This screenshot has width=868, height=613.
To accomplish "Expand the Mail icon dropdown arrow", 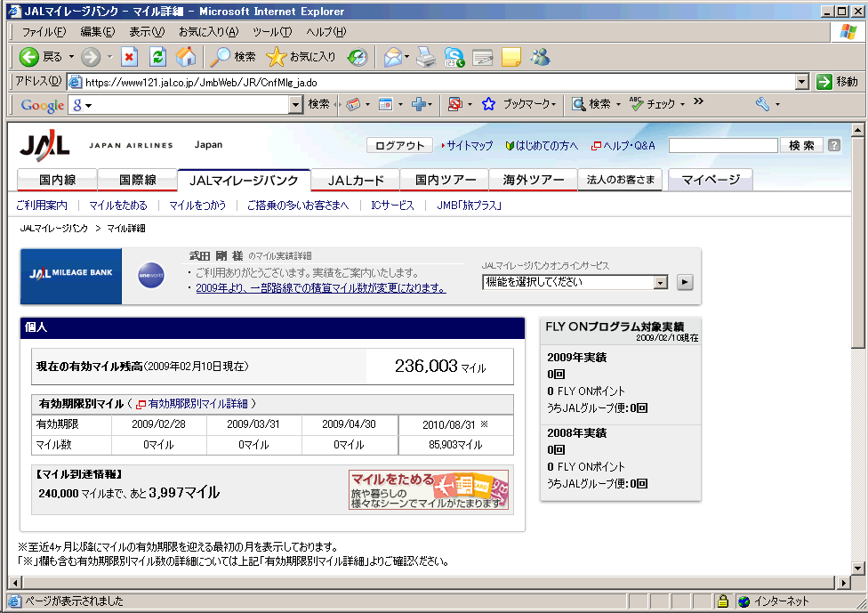I will (407, 57).
